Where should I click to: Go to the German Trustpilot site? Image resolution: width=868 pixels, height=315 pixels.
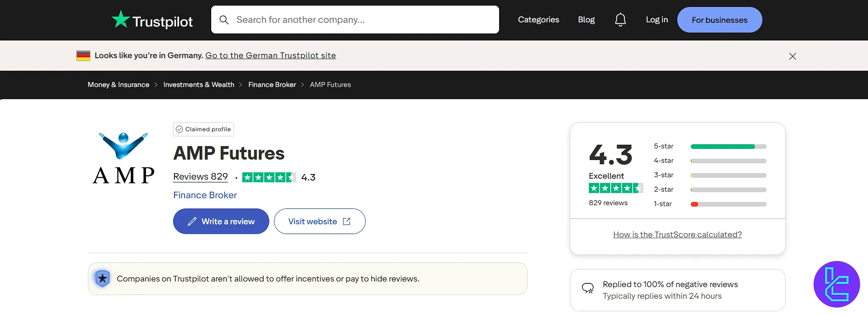[x=270, y=55]
